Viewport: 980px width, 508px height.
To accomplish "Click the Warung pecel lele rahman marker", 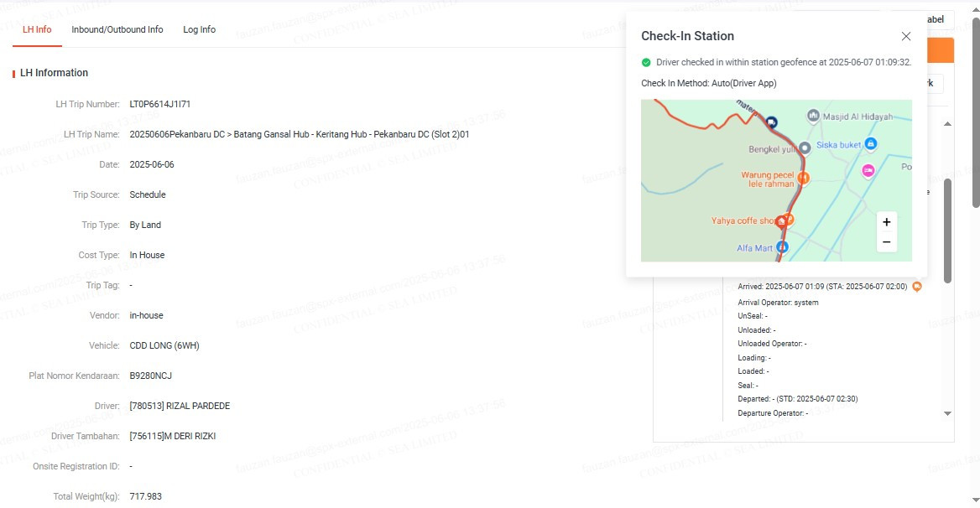I will (804, 178).
